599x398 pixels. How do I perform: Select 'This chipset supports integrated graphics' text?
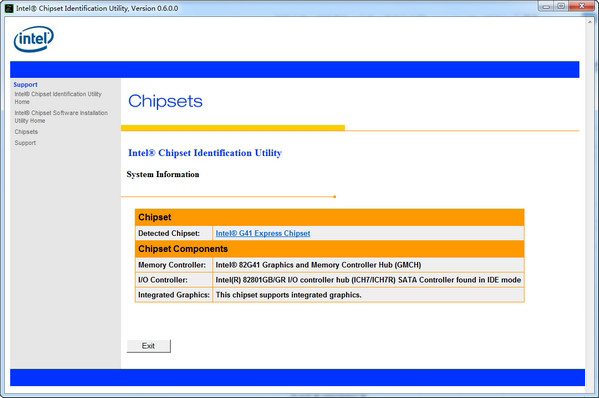288,295
